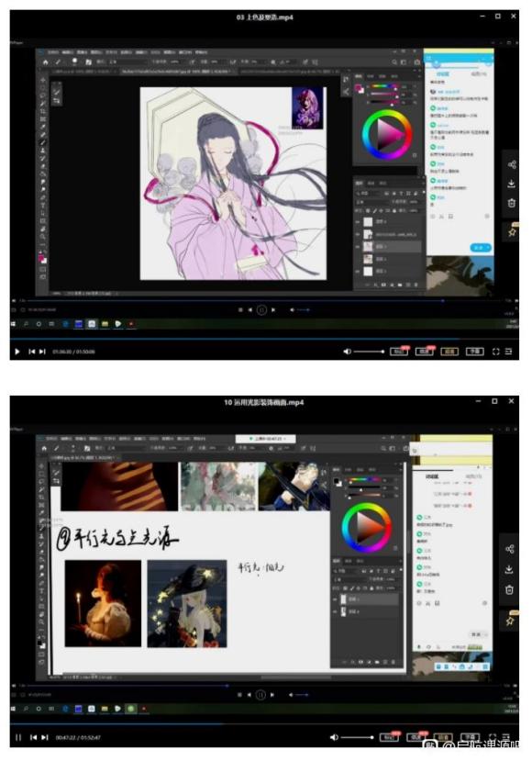Screen dimensions: 532x761
Task: Click the trash delete icon beside top video
Action: pyautogui.click(x=512, y=203)
